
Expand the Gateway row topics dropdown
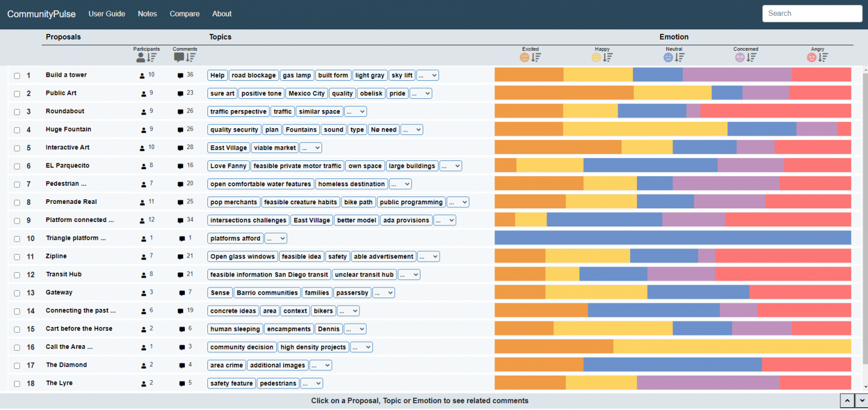384,293
